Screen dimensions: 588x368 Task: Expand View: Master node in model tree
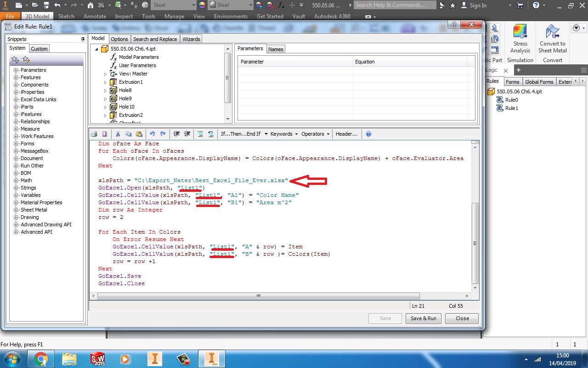[x=105, y=74]
